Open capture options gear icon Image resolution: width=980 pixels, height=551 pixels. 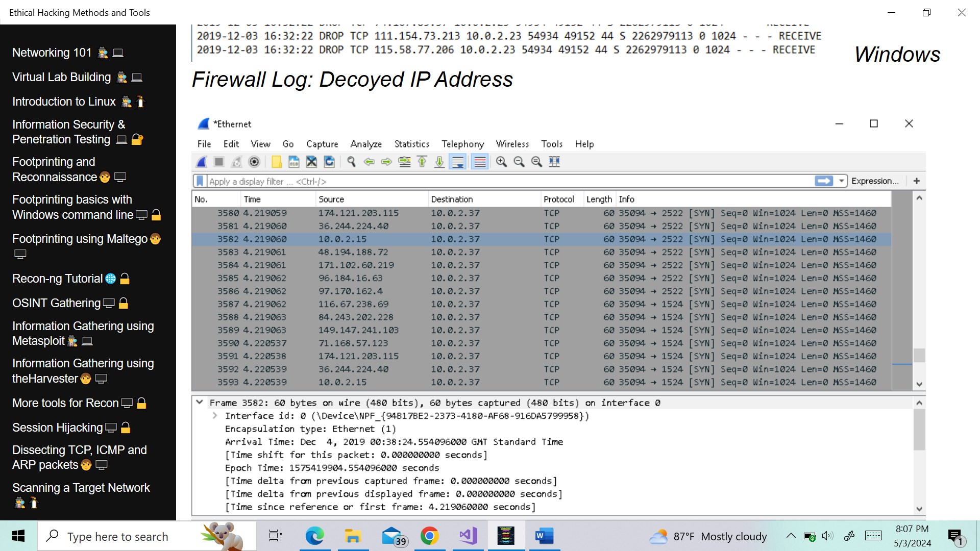coord(254,162)
